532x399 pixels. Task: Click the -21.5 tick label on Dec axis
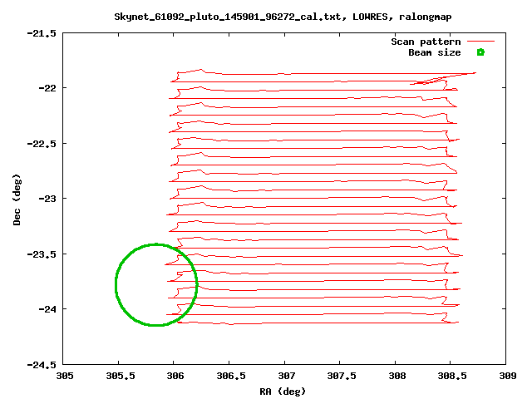(x=40, y=33)
